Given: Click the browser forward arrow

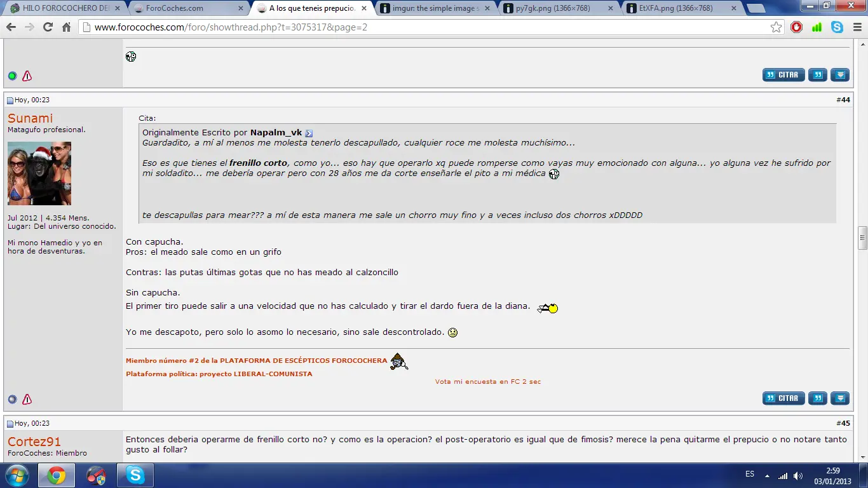Looking at the screenshot, I should click(x=29, y=27).
